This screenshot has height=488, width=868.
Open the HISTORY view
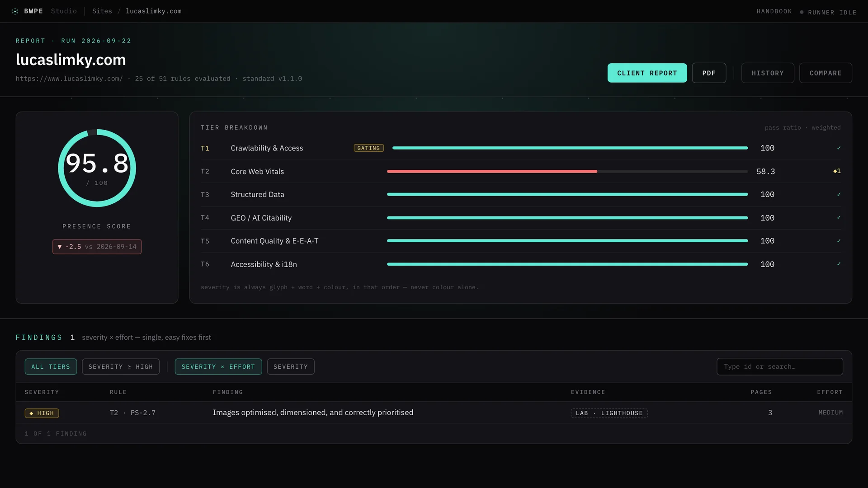point(768,73)
